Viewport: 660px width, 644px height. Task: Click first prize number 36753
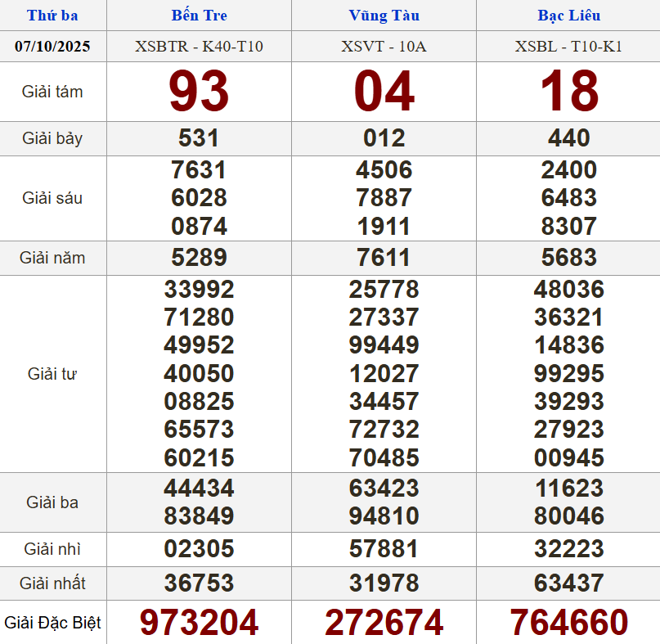pos(199,583)
